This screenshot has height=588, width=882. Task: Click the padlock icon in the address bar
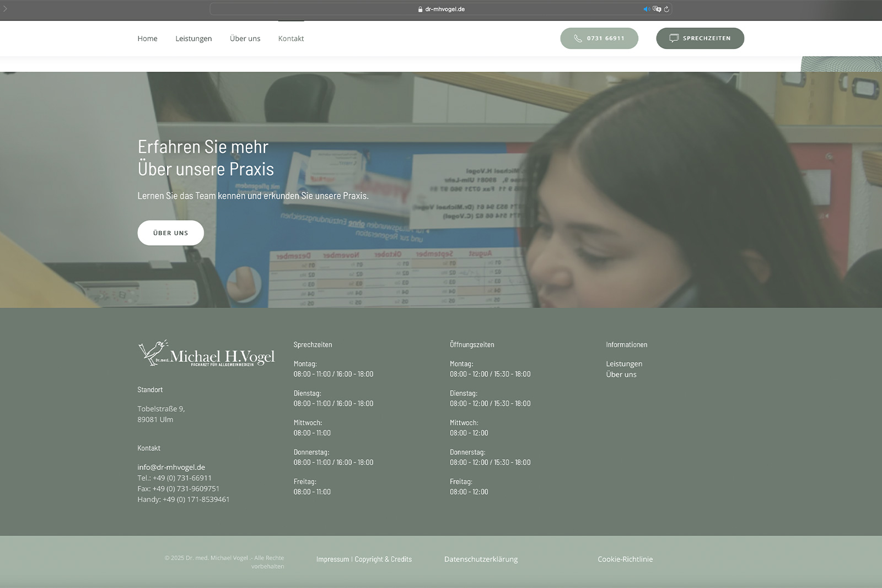point(421,9)
